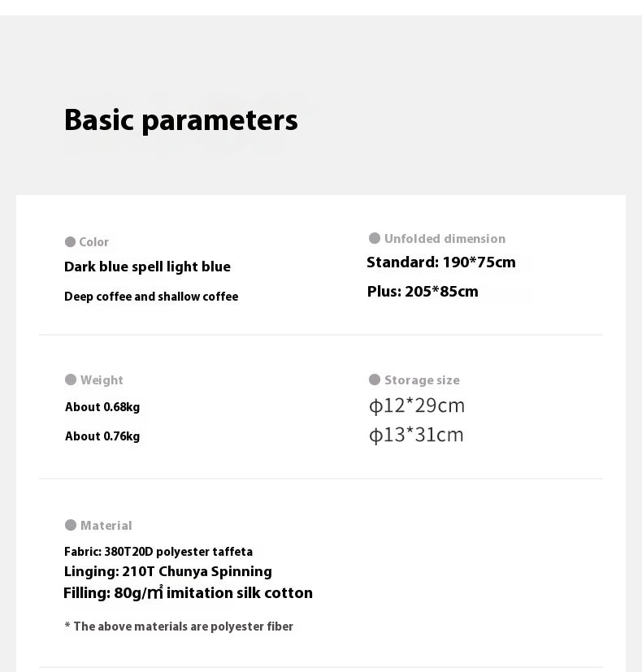This screenshot has width=642, height=672.
Task: Click Deep coffee and shallow coffee text
Action: click(x=151, y=297)
